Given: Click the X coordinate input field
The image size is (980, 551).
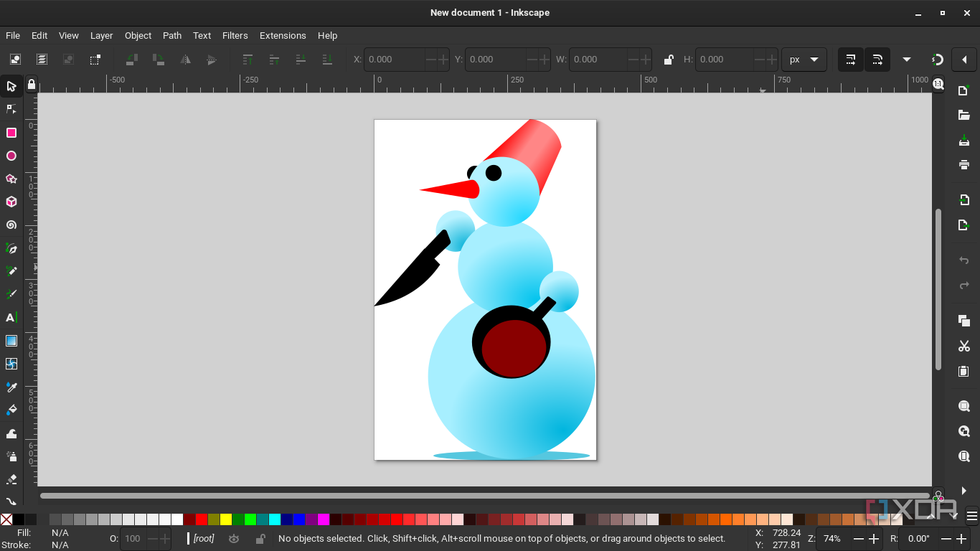Looking at the screenshot, I should click(x=395, y=60).
